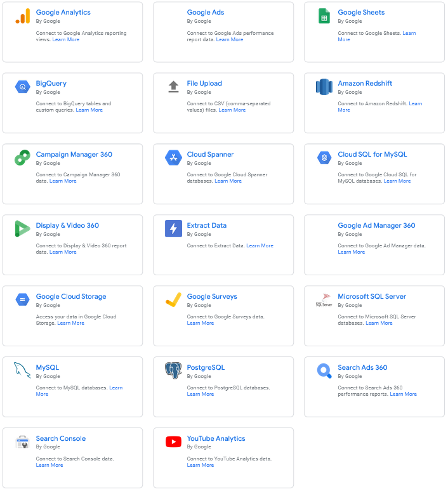Click the Google Surveys checkmark icon
This screenshot has width=448, height=489.
(x=173, y=300)
